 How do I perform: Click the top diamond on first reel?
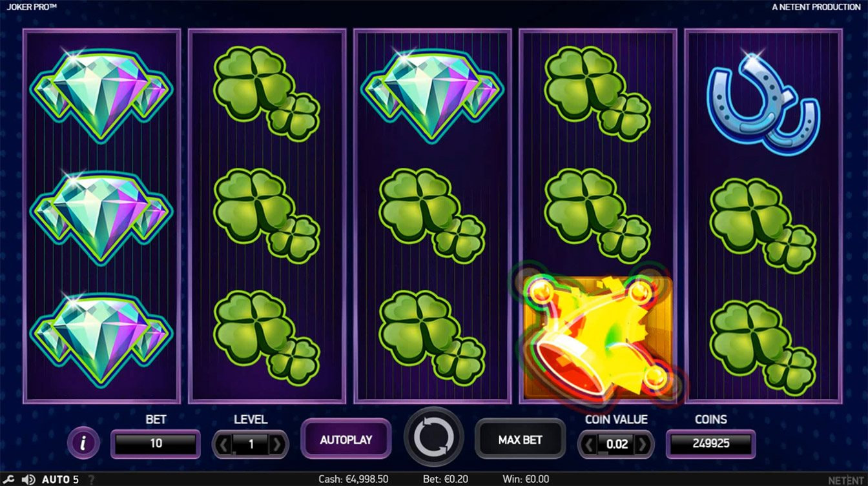pyautogui.click(x=102, y=94)
